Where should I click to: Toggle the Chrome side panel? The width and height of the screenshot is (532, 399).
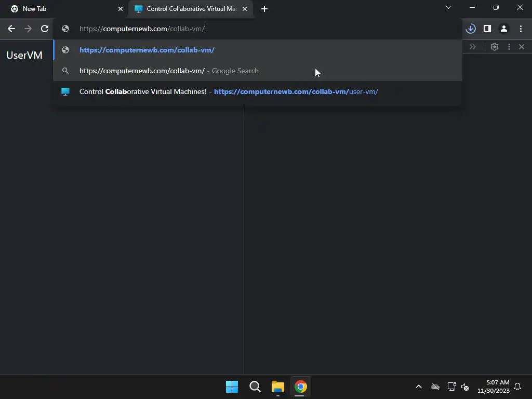(x=487, y=29)
